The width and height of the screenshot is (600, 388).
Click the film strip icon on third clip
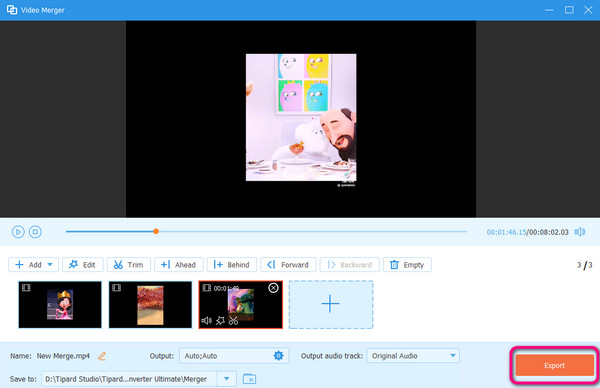click(207, 287)
